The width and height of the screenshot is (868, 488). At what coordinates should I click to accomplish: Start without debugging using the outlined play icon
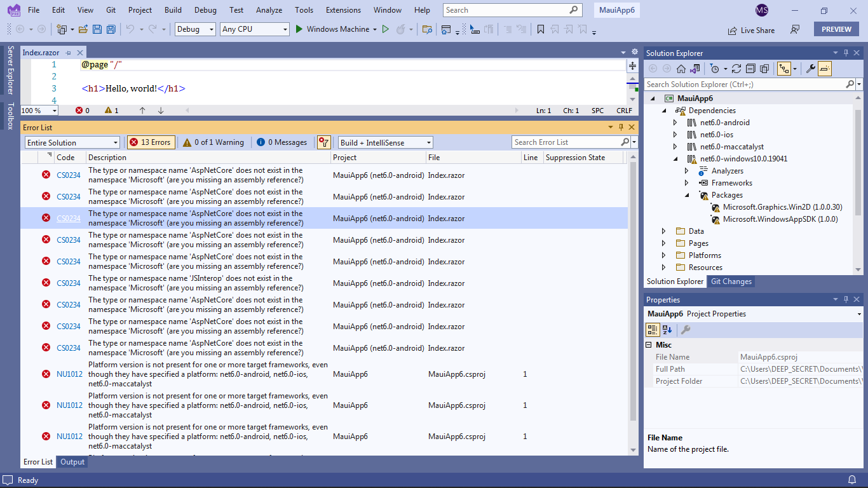(x=385, y=29)
